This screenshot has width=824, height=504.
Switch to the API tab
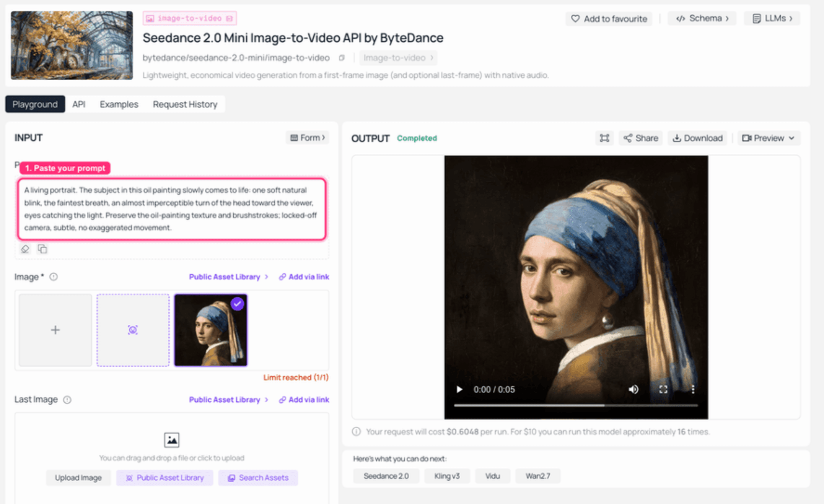pos(78,104)
